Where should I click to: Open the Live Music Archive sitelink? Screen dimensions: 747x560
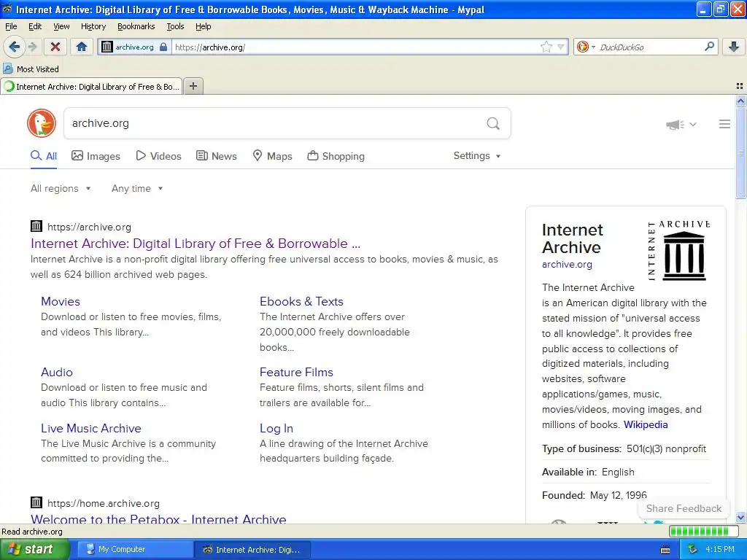click(91, 428)
